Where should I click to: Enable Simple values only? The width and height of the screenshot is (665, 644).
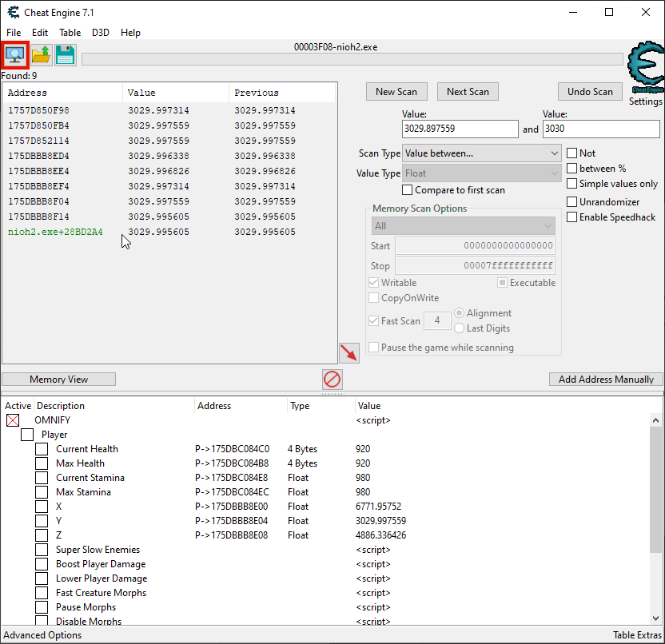tap(572, 184)
